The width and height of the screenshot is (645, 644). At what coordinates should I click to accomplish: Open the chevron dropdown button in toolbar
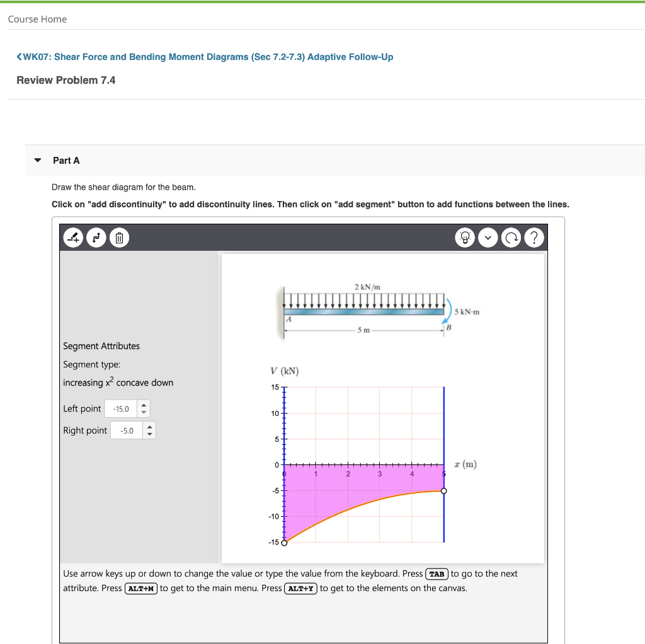[x=488, y=238]
